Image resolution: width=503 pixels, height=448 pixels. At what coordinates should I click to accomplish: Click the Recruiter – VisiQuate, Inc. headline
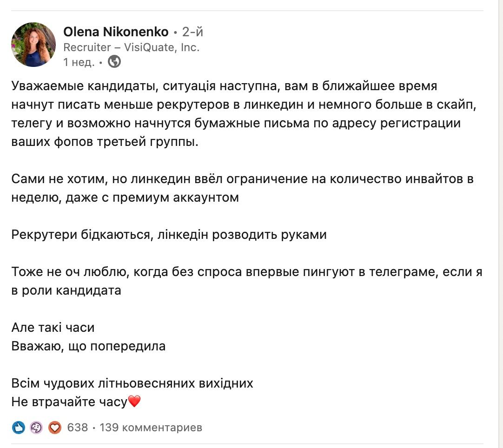tap(131, 47)
